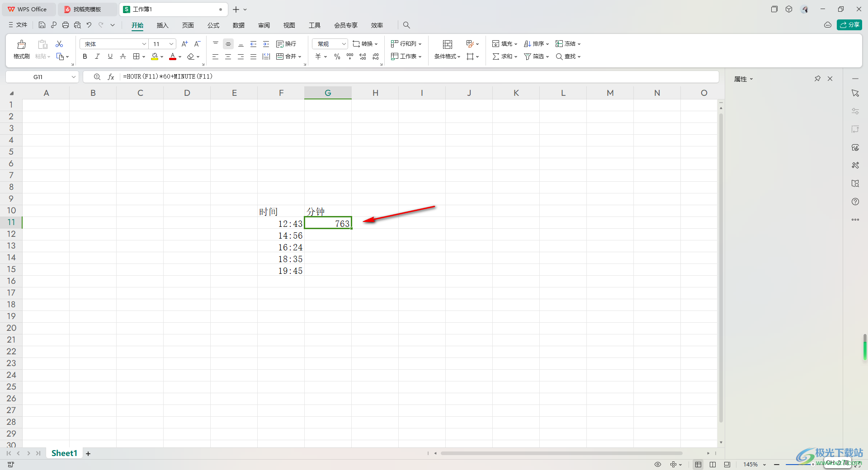Click the eye protection mode icon

(658, 464)
